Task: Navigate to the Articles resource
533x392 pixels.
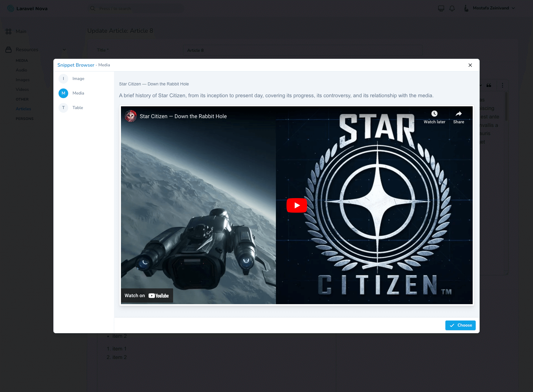Action: coord(23,109)
